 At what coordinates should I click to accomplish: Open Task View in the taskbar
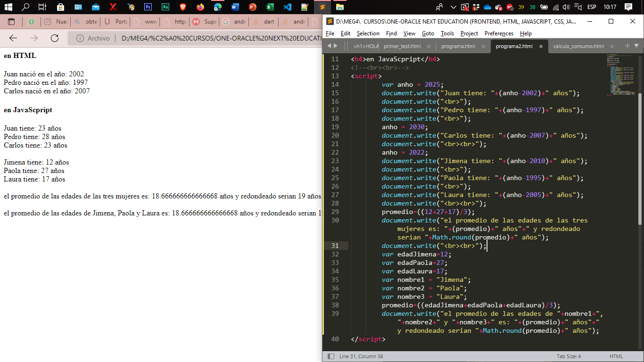coord(42,7)
